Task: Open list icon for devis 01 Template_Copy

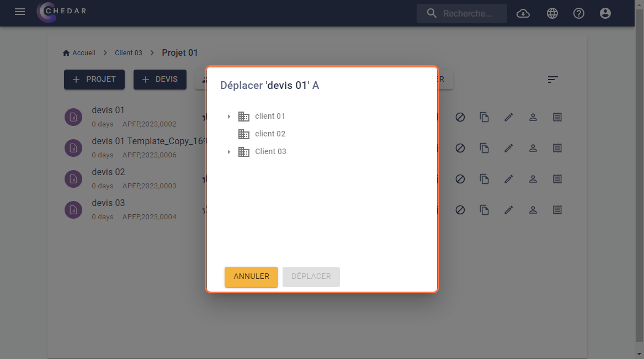Action: pos(557,148)
